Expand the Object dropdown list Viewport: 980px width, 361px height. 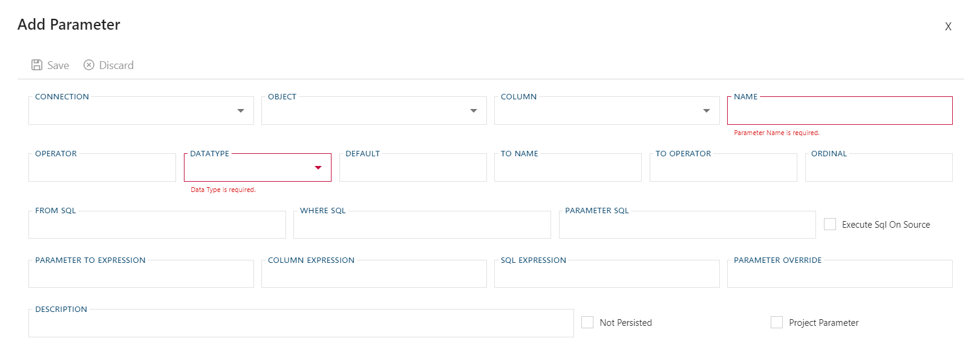tap(474, 111)
